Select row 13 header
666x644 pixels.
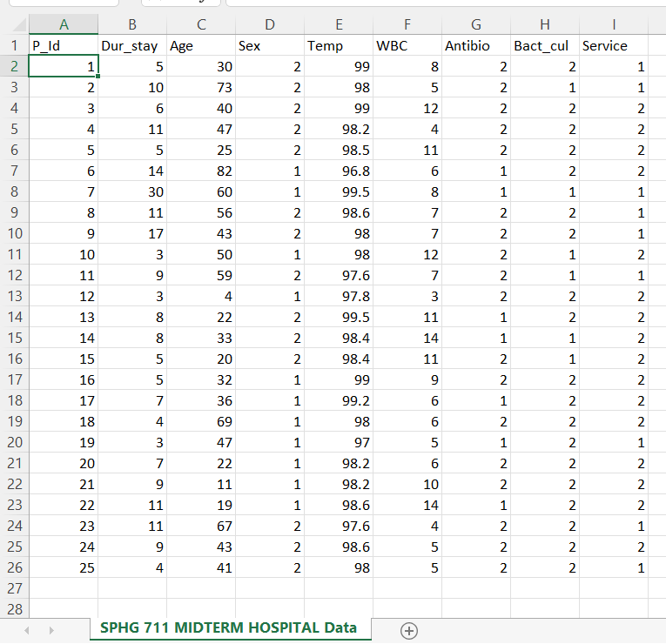pyautogui.click(x=15, y=296)
